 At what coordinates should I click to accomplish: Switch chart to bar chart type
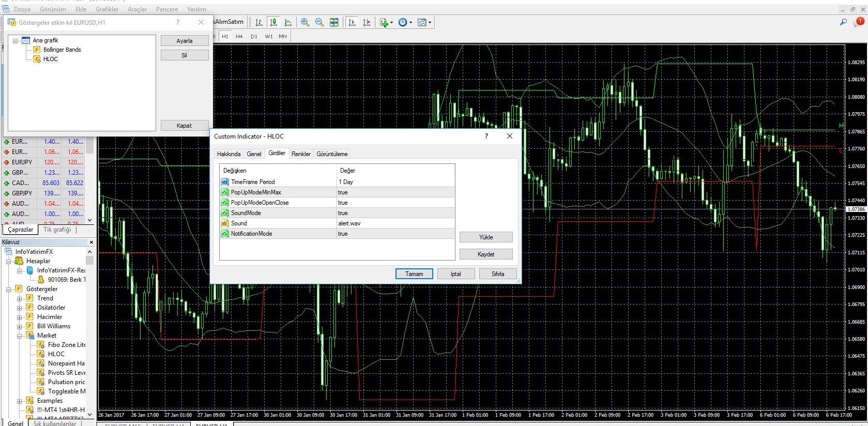[x=259, y=22]
